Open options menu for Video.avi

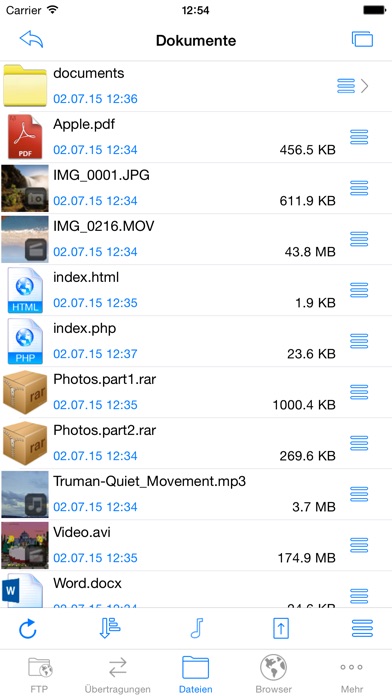[359, 546]
